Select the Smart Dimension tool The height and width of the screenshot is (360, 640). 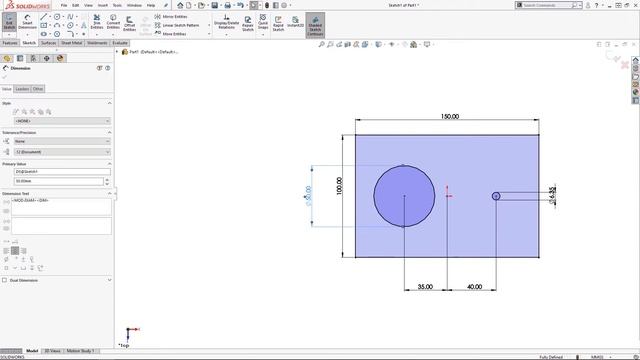point(27,22)
